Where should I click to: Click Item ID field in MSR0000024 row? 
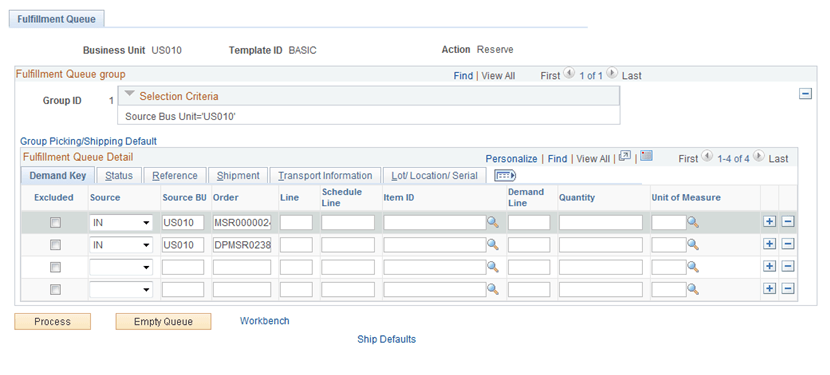tap(435, 223)
